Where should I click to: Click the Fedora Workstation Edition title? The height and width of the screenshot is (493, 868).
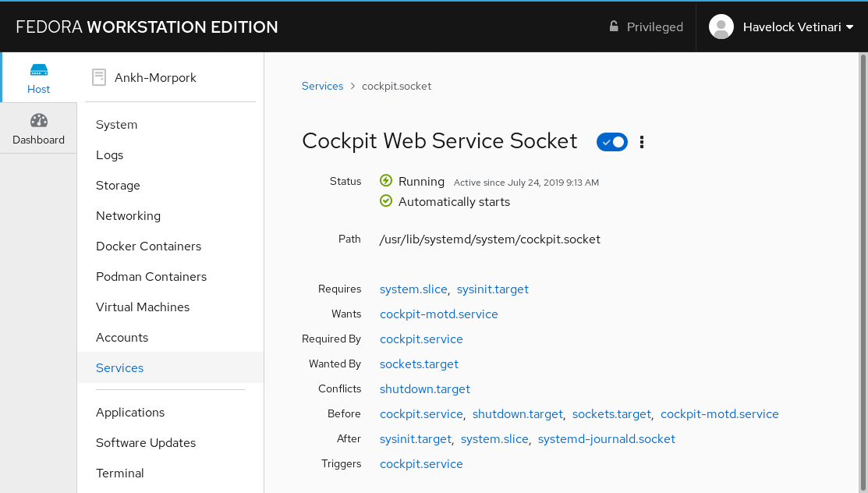147,27
